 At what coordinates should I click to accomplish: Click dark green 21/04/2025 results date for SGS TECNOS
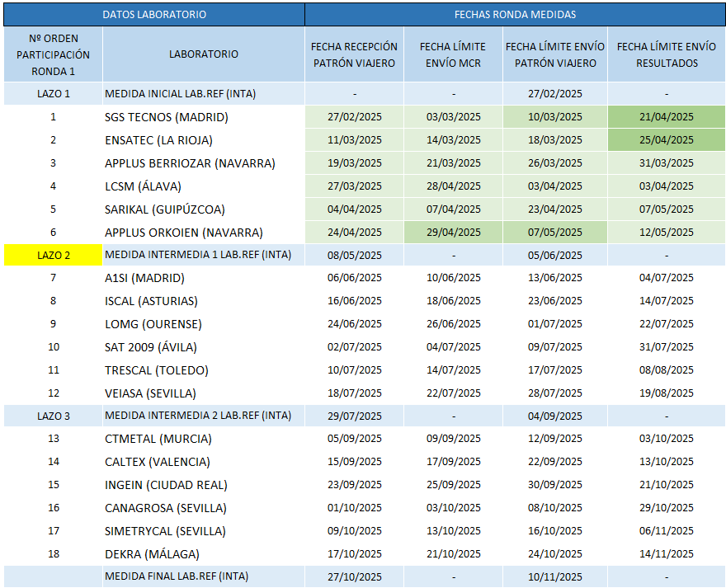point(667,116)
